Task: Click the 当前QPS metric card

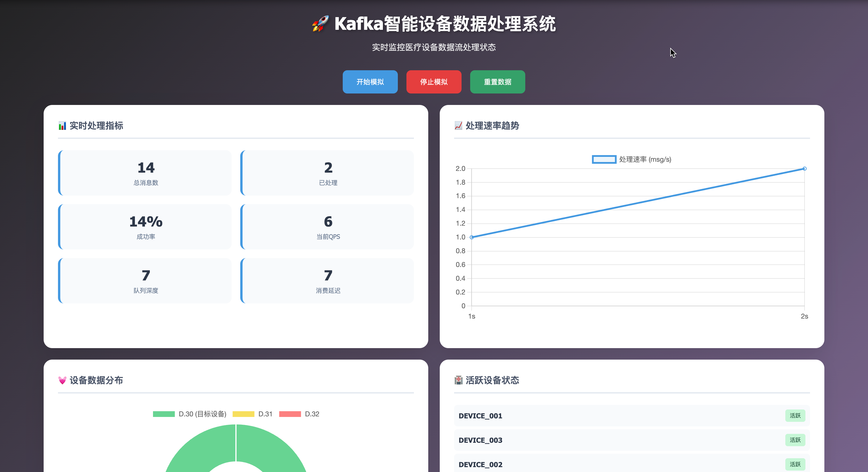Action: point(328,227)
